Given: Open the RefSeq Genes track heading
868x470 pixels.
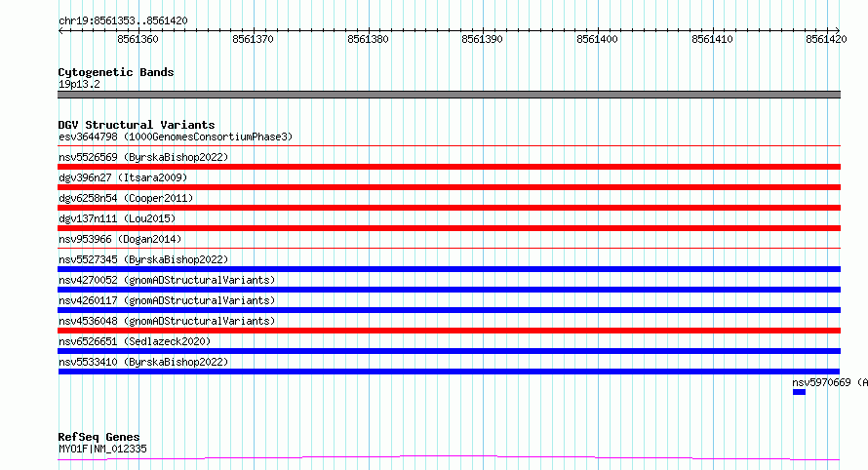Looking at the screenshot, I should tap(99, 437).
